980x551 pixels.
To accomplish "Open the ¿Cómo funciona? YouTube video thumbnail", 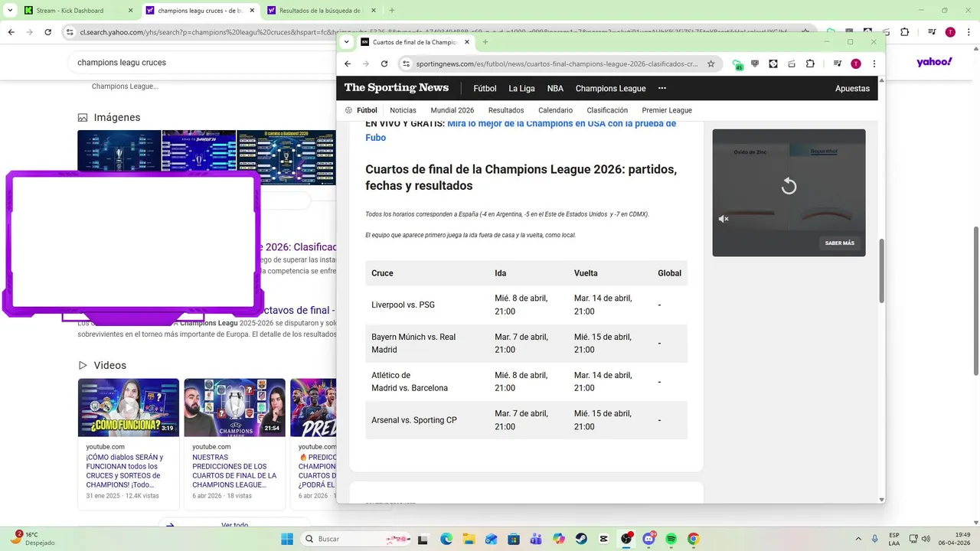I will (129, 407).
